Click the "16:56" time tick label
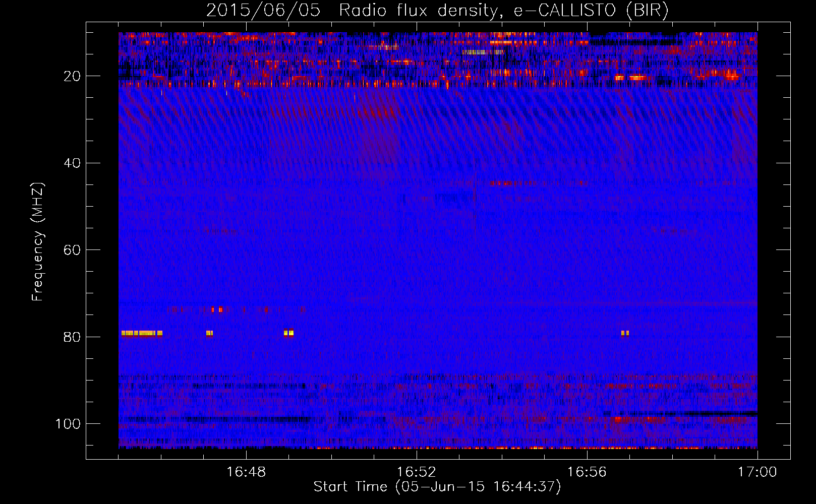Screen dimensions: 816x504 [587, 472]
